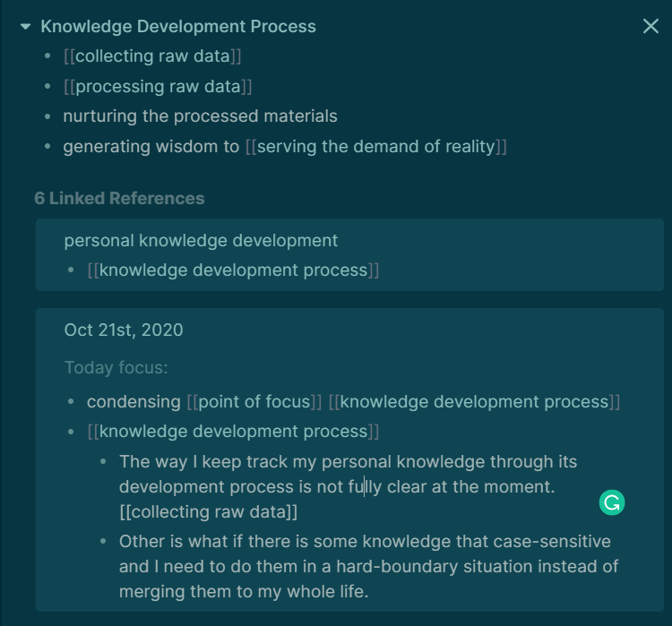672x626 pixels.
Task: Click bullet of the condensing point of focus block
Action: click(71, 402)
